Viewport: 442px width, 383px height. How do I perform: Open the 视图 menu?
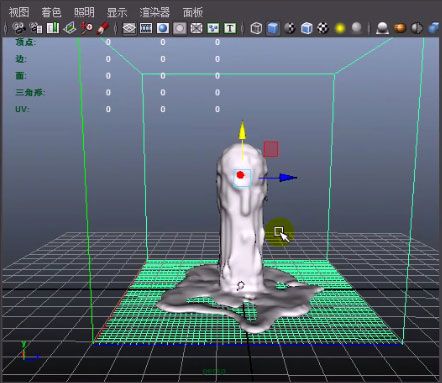pyautogui.click(x=19, y=12)
